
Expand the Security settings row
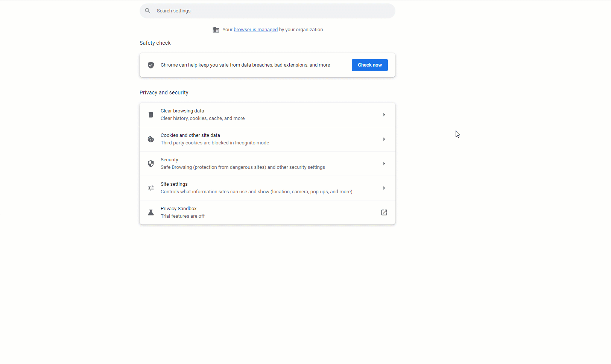coord(384,163)
